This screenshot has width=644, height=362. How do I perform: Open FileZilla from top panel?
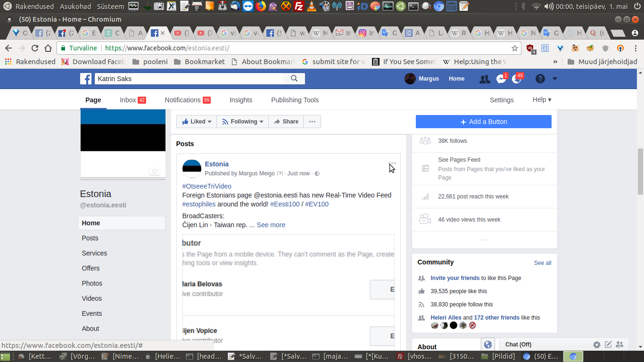click(298, 6)
